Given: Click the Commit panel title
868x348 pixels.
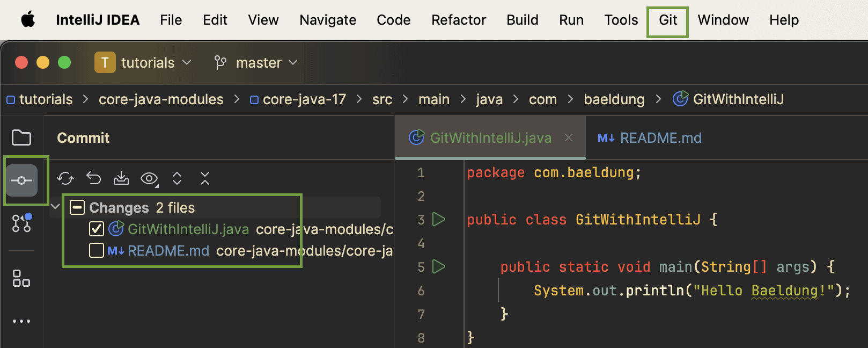Looking at the screenshot, I should 83,138.
